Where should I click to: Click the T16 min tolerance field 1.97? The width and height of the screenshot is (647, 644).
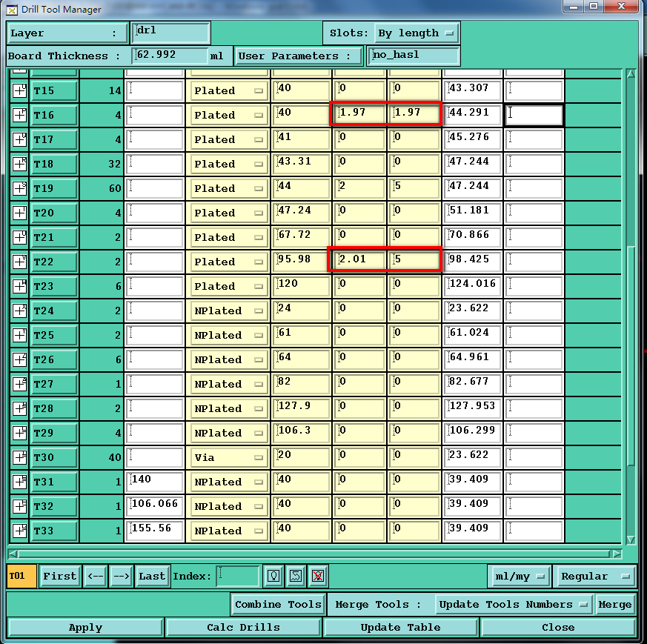[359, 114]
